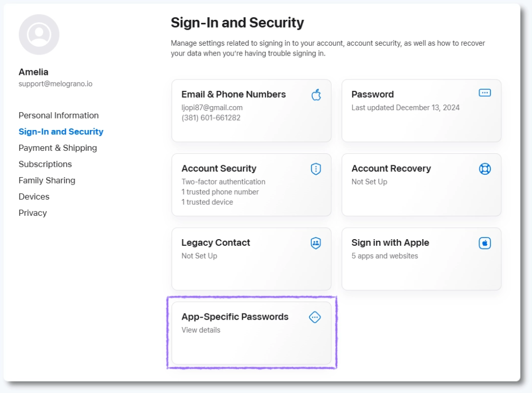Click the password dots icon
The width and height of the screenshot is (532, 393).
click(x=484, y=93)
